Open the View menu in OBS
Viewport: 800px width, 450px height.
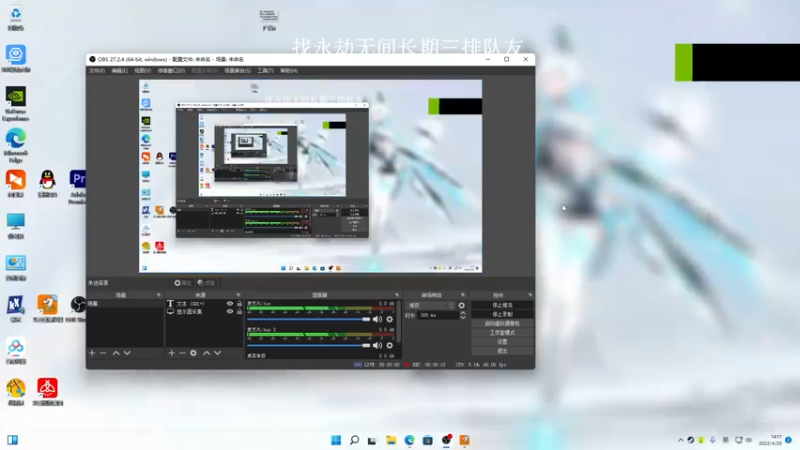(x=142, y=70)
